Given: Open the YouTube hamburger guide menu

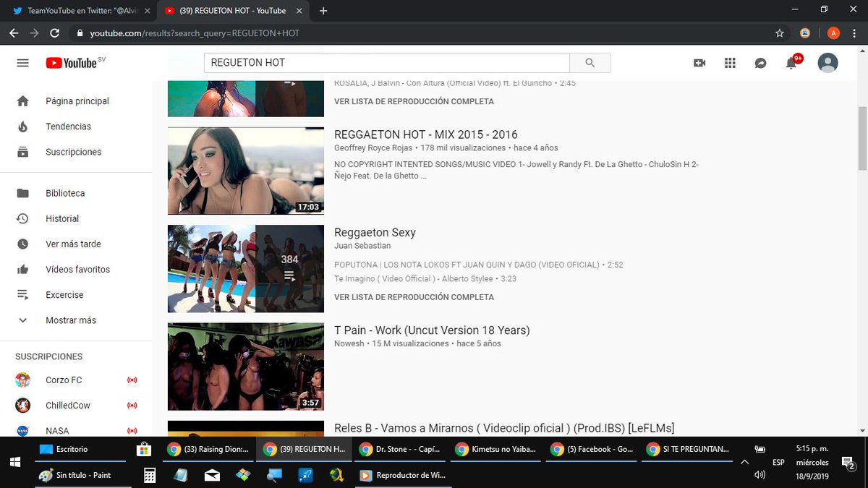Looking at the screenshot, I should (x=22, y=63).
